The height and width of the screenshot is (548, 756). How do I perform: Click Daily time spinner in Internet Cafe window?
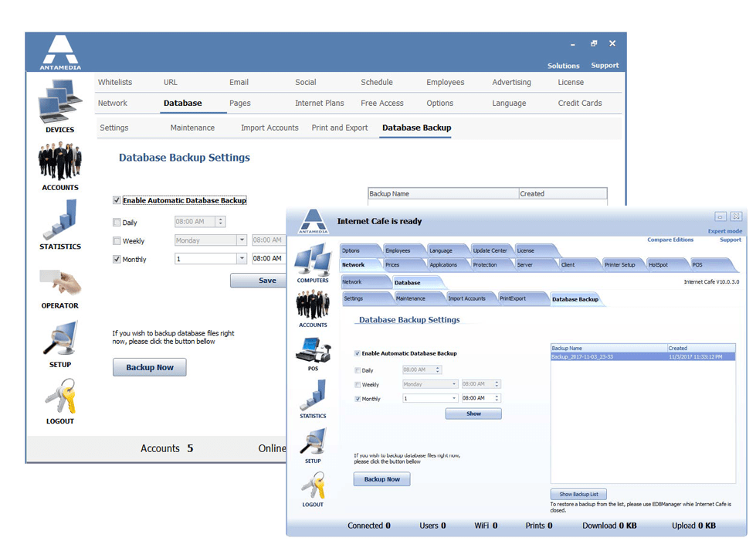click(438, 369)
